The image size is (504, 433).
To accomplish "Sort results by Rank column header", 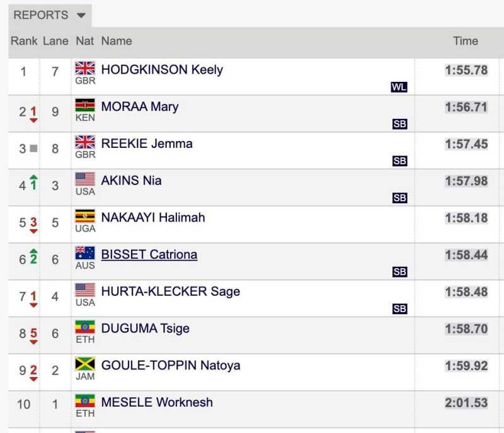I will tap(24, 41).
